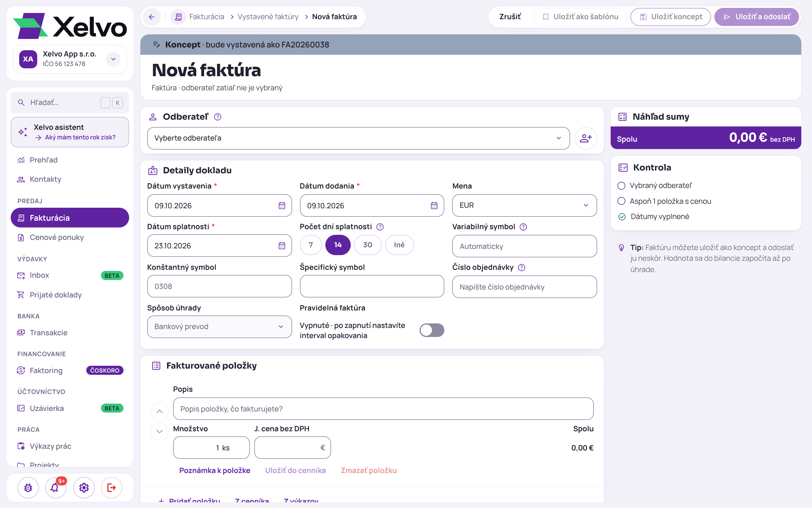This screenshot has height=508, width=812.
Task: Click help icon beside Číslo objednávky
Action: point(521,268)
